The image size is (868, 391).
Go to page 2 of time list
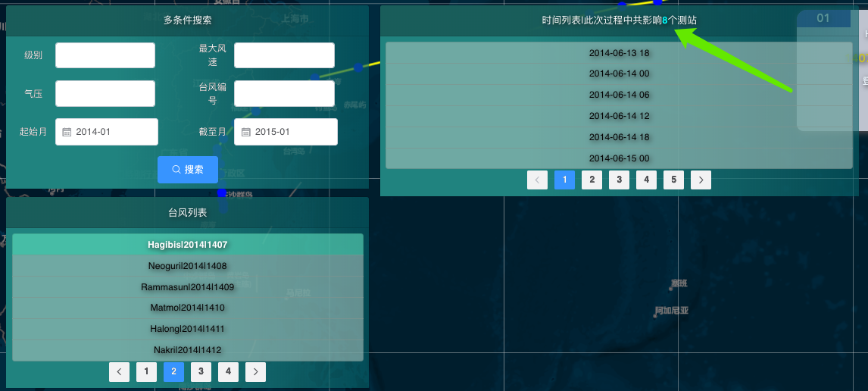[592, 180]
